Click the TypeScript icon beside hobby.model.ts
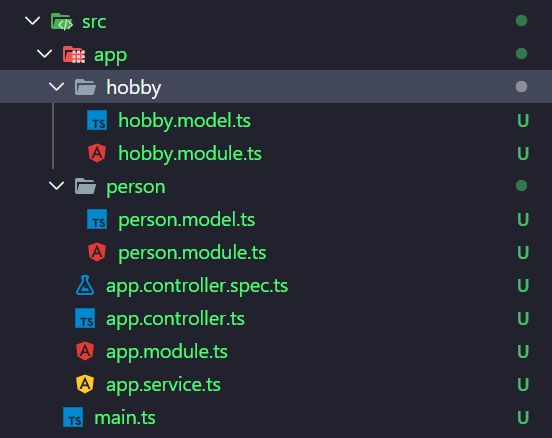552x438 pixels. pyautogui.click(x=97, y=120)
